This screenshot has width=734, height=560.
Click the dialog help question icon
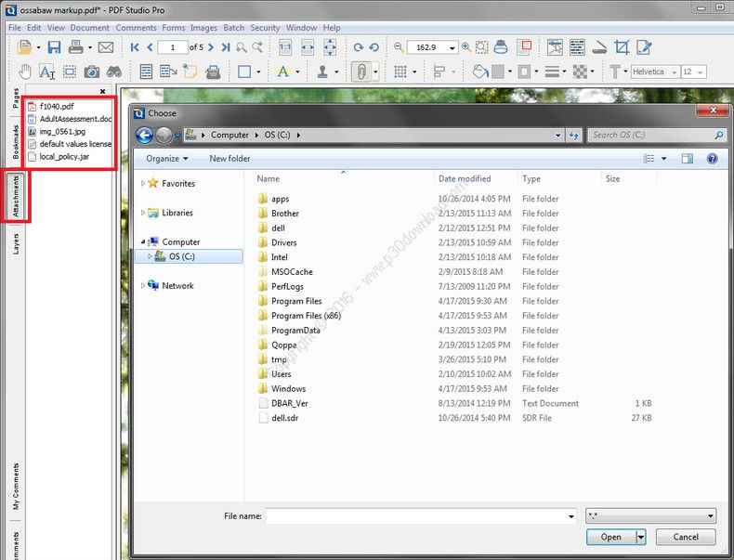(712, 159)
